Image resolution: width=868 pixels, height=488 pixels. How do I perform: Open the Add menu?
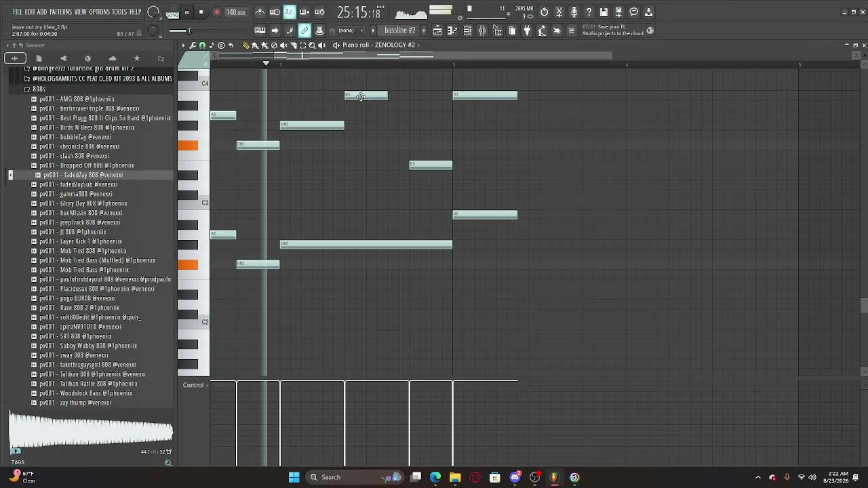pos(42,12)
